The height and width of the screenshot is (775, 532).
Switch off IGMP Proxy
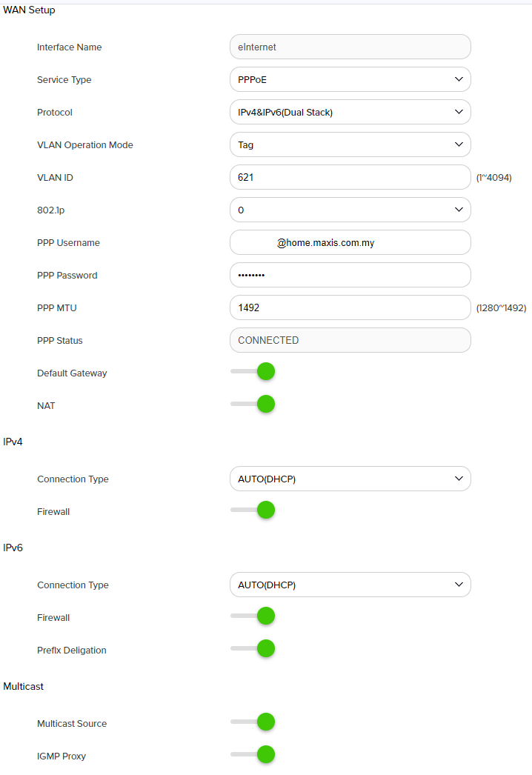(x=253, y=755)
